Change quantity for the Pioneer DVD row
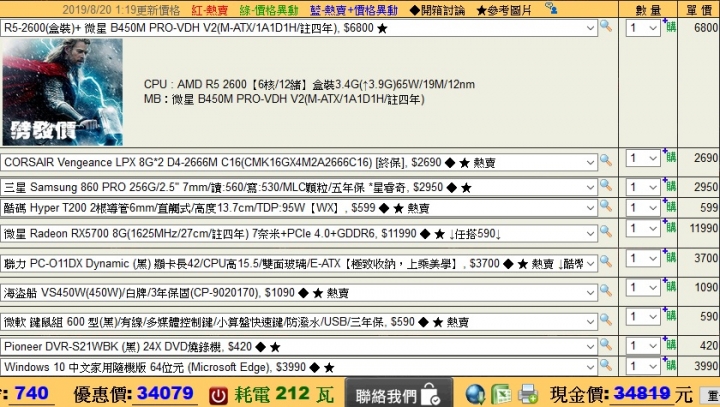This screenshot has height=407, width=720. (643, 346)
